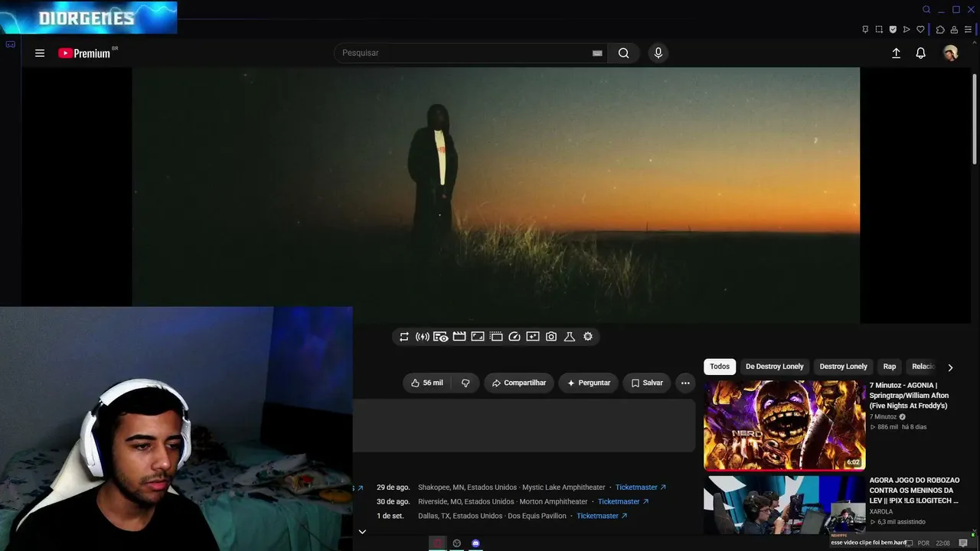Click the taskbar clock showing 22:08
The image size is (980, 551).
943,543
